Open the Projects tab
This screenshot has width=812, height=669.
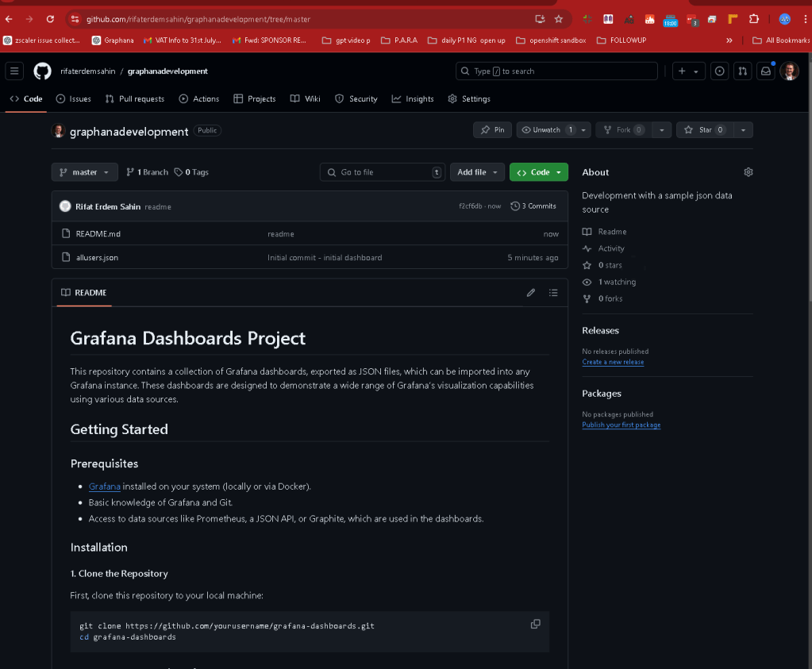coord(254,99)
